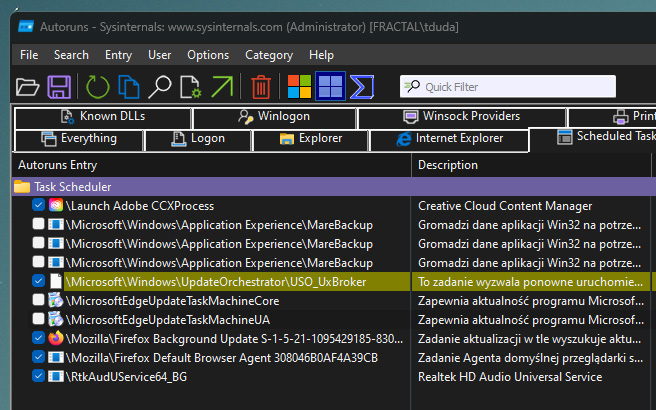Viewport: 656px width, 410px height.
Task: Click the Task Scheduler folder icon
Action: coord(22,187)
